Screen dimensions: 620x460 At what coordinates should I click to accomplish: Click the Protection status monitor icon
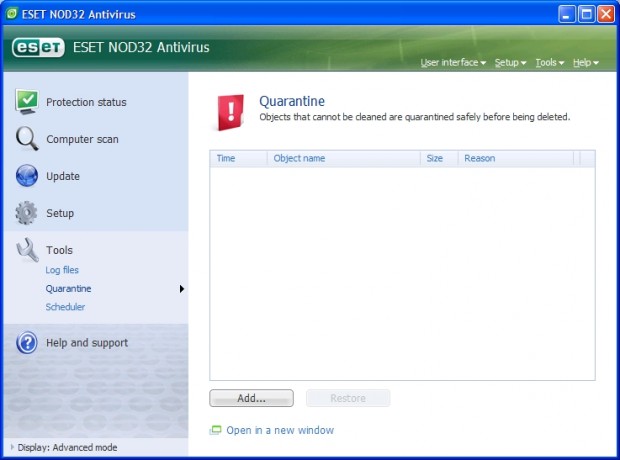tap(27, 102)
